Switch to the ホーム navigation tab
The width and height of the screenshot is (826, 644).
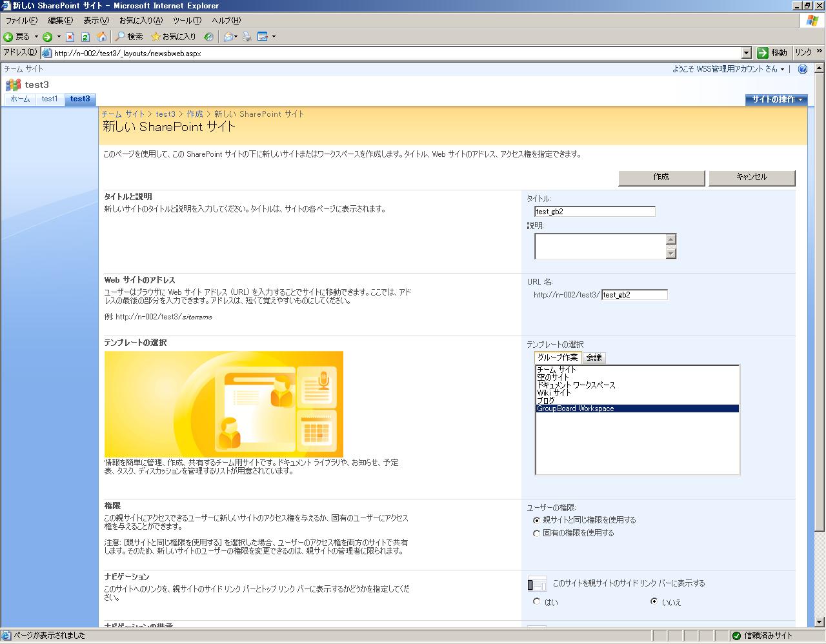pyautogui.click(x=20, y=99)
